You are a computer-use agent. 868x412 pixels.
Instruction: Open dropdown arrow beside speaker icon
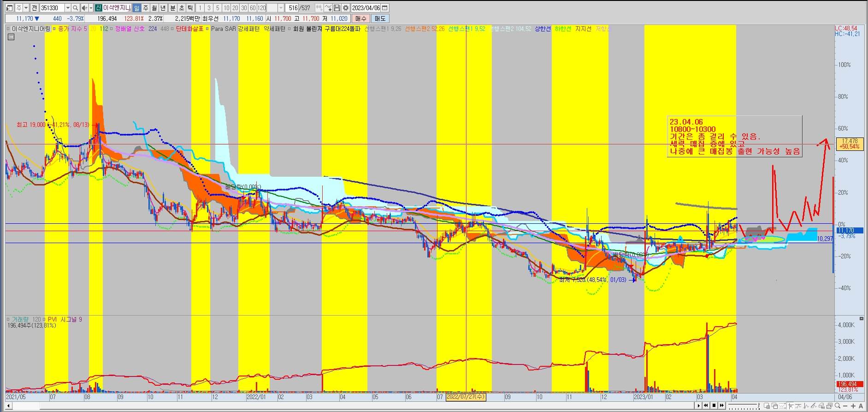click(91, 8)
